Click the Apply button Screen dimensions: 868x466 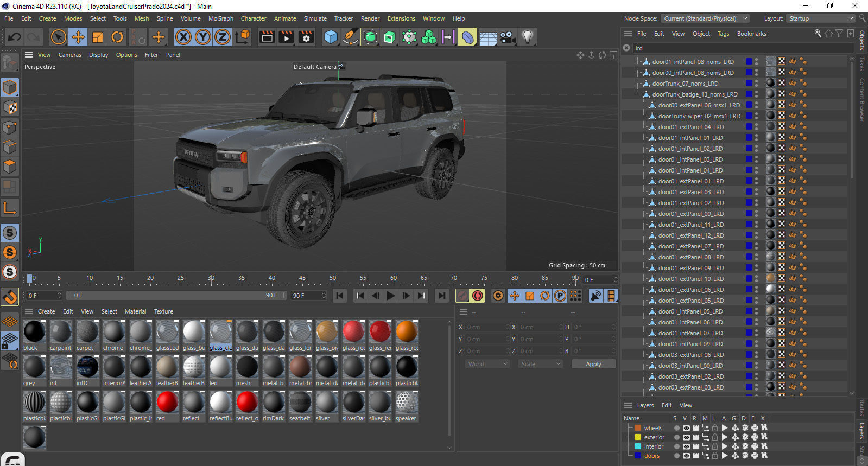pyautogui.click(x=593, y=364)
